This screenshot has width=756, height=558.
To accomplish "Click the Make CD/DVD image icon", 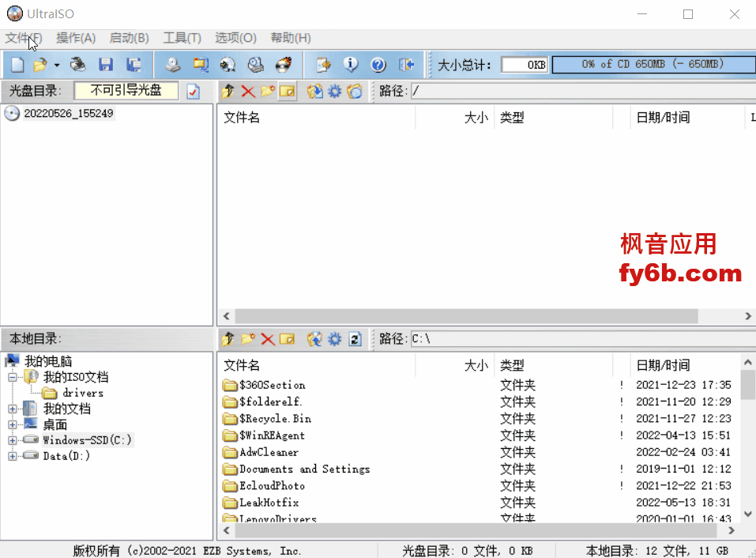I will point(172,65).
